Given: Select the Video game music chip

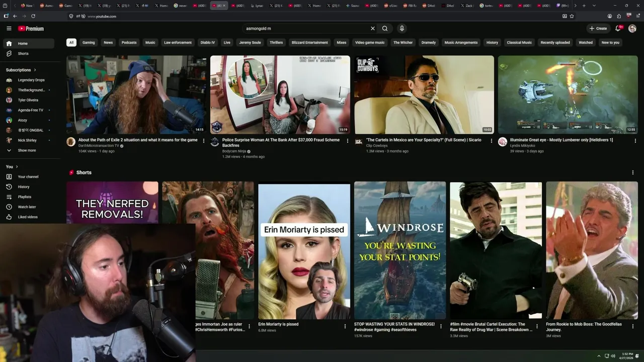Looking at the screenshot, I should click(370, 43).
